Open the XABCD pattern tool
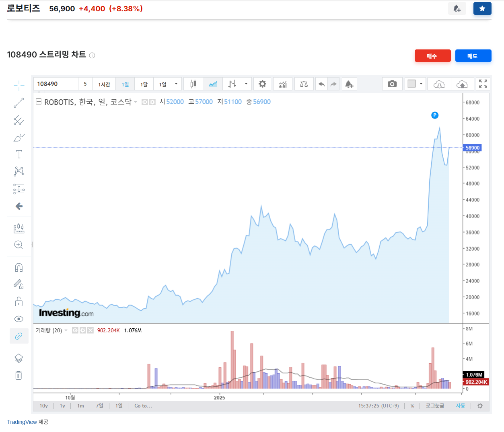The width and height of the screenshot is (504, 432). click(x=19, y=172)
